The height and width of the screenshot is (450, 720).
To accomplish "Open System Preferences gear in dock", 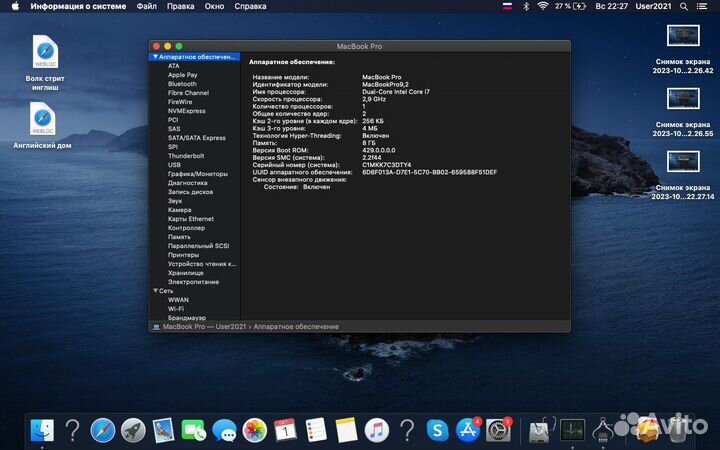I will pyautogui.click(x=499, y=430).
